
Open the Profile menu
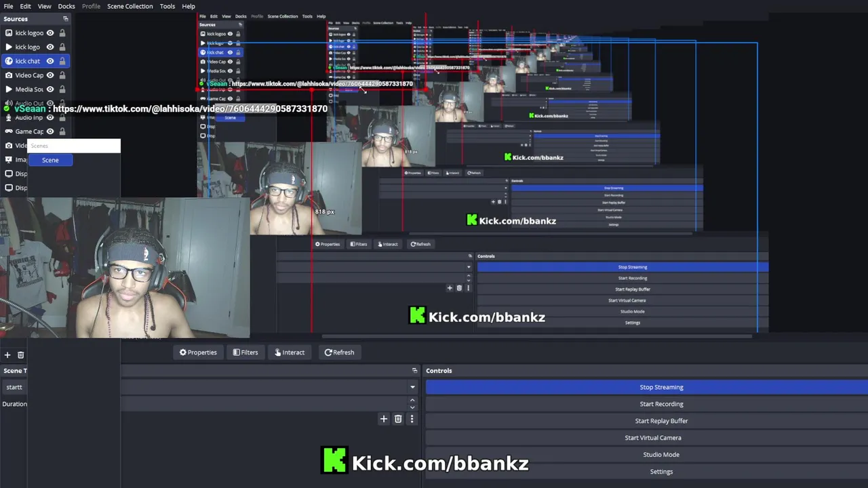coord(91,6)
